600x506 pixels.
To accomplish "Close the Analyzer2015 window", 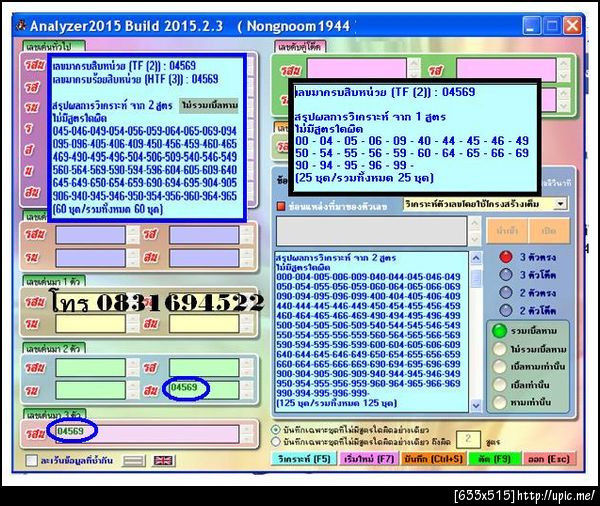I will [x=572, y=26].
